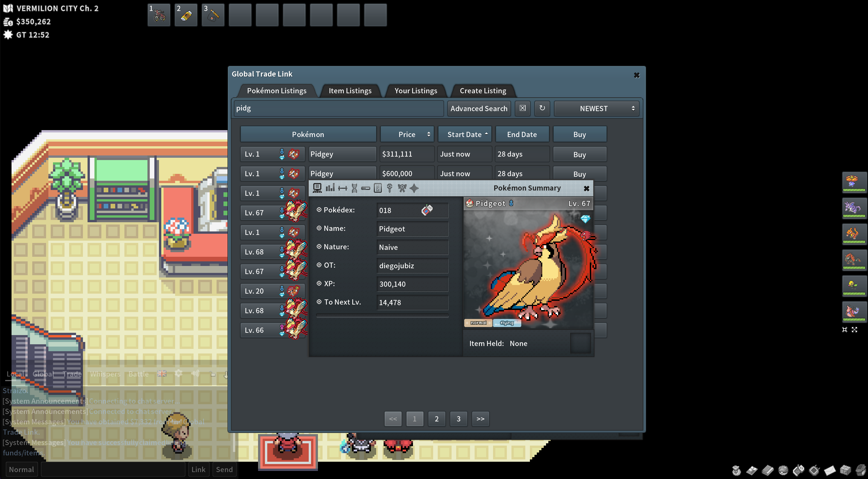Select the Pokémon Listings tab
Viewport: 868px width, 479px height.
pyautogui.click(x=276, y=90)
